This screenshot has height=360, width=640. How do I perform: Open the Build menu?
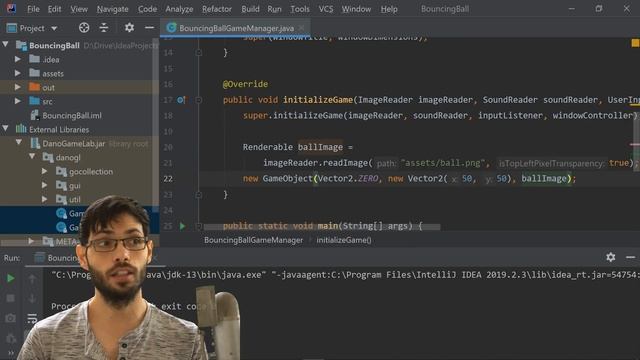coord(250,9)
